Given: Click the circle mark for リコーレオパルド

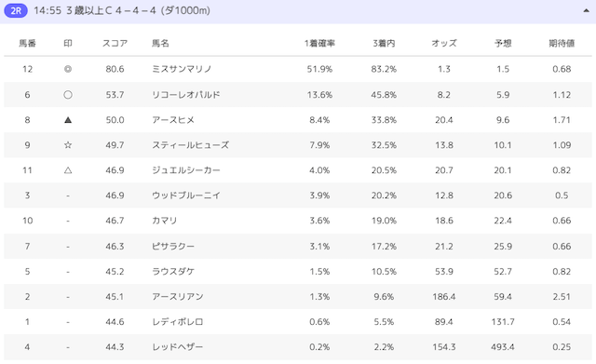Looking at the screenshot, I should 68,95.
